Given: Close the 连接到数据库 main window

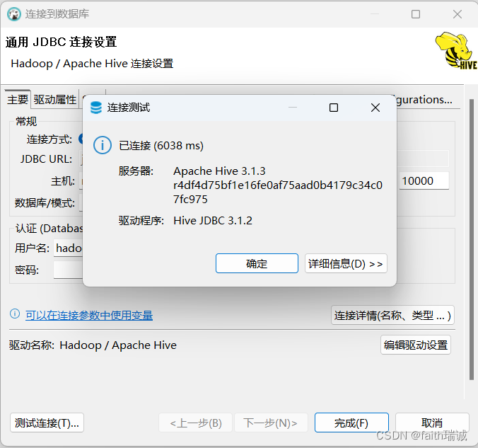Looking at the screenshot, I should tap(457, 14).
